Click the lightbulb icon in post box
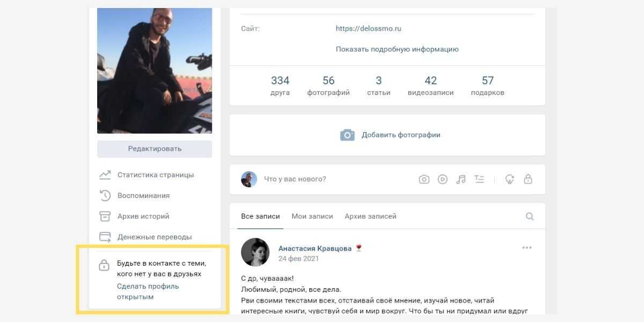 [x=510, y=179]
